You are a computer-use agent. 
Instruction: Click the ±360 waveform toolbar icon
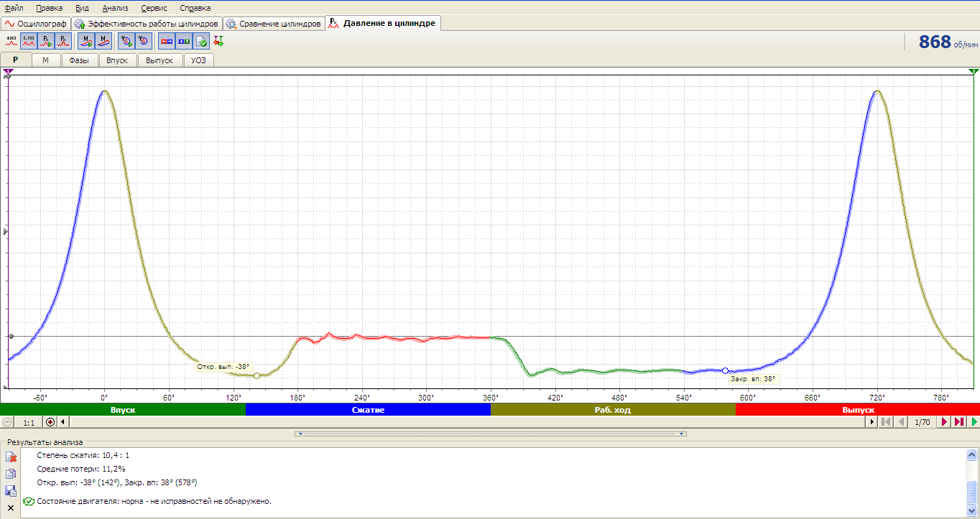coord(11,41)
